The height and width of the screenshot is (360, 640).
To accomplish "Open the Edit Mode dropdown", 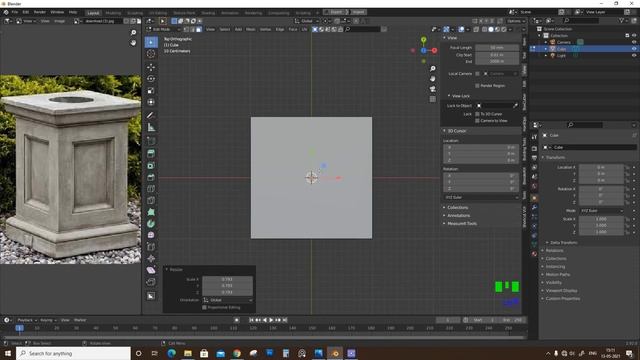I will [163, 29].
